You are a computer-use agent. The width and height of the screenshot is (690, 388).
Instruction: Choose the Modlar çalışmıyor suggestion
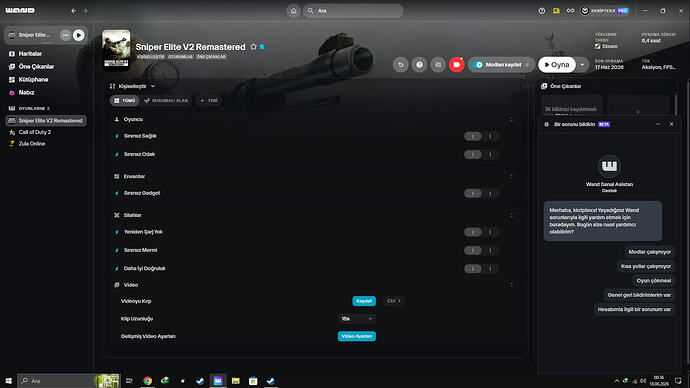click(650, 252)
